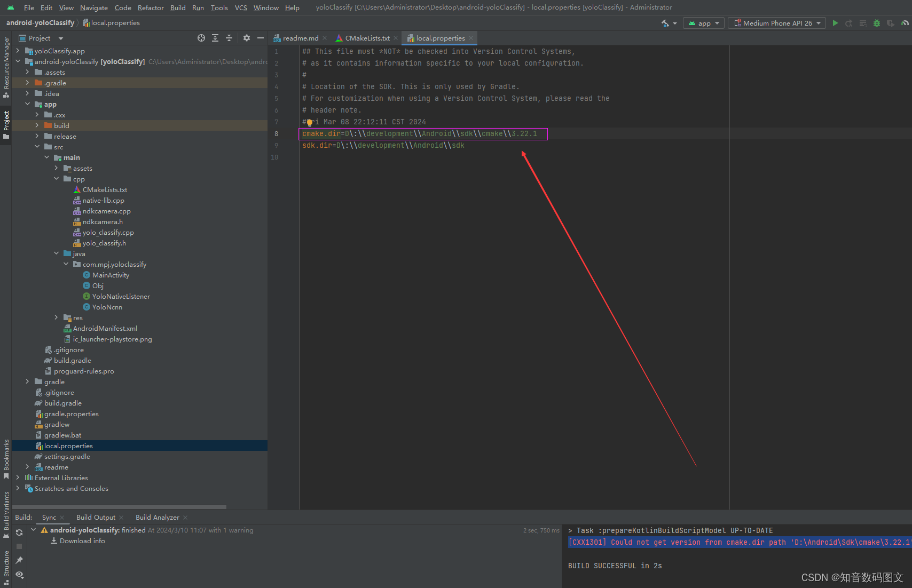Open Sync Project with Gradle Files icon

tap(19, 532)
